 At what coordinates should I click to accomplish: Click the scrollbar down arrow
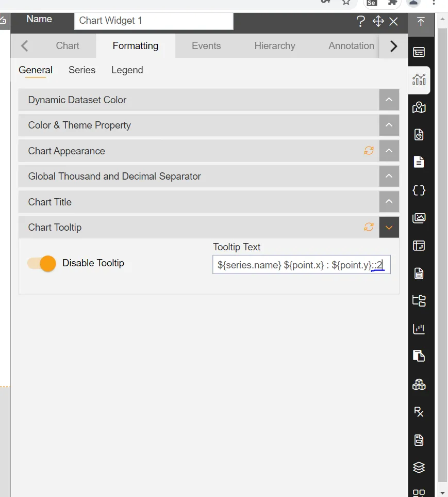pos(442,492)
